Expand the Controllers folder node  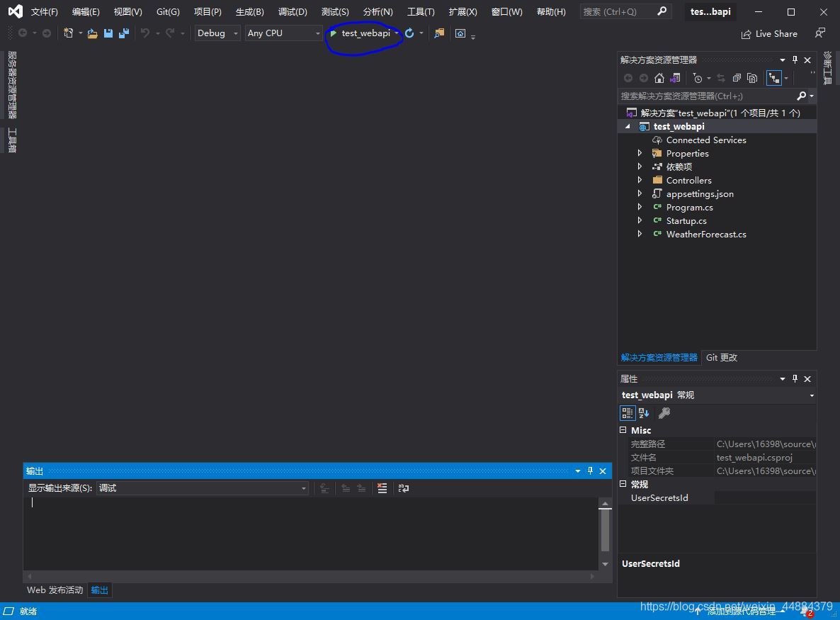tap(640, 180)
